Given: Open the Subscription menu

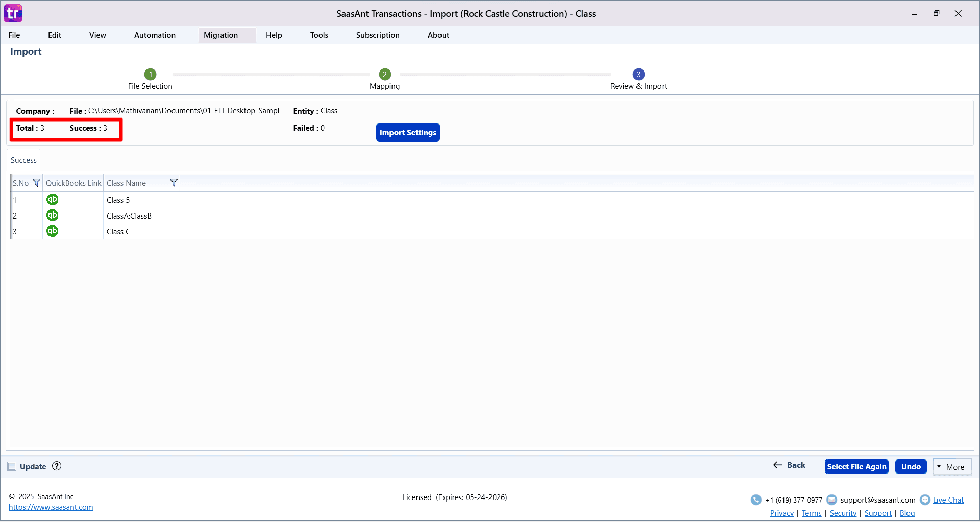Looking at the screenshot, I should (378, 35).
